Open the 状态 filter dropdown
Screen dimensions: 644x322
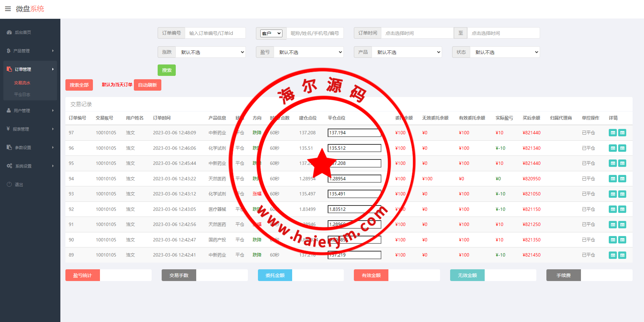[x=505, y=52]
